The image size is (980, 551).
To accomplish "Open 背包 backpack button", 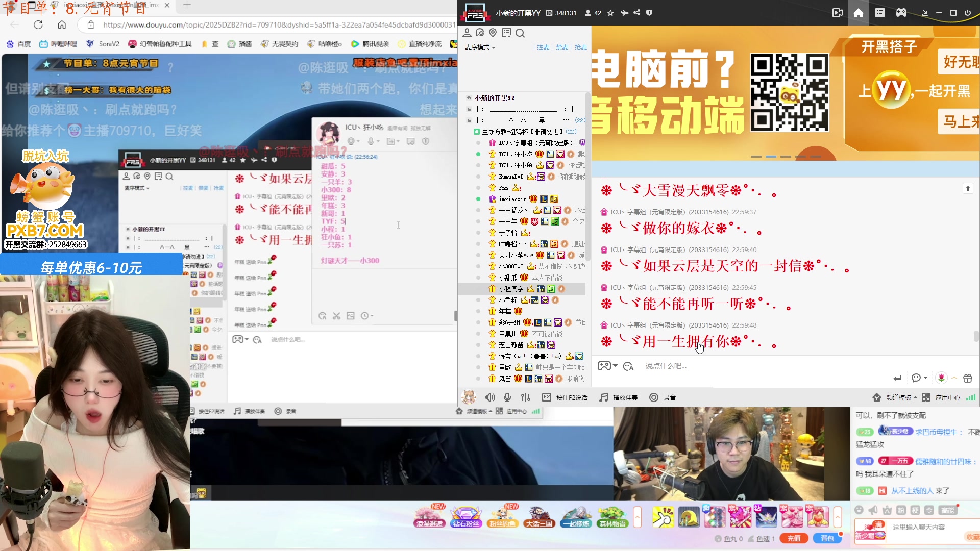I will (x=827, y=538).
